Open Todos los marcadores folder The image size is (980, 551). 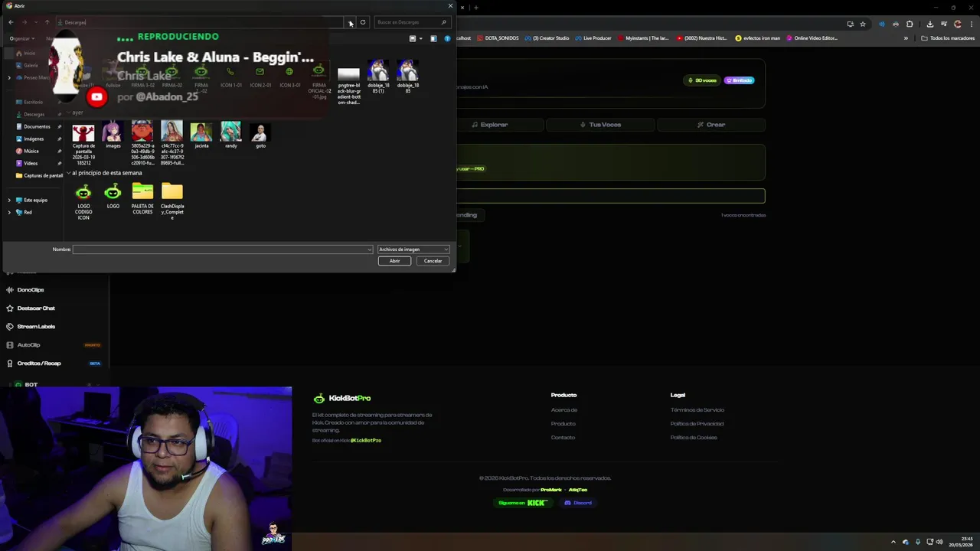tap(948, 38)
